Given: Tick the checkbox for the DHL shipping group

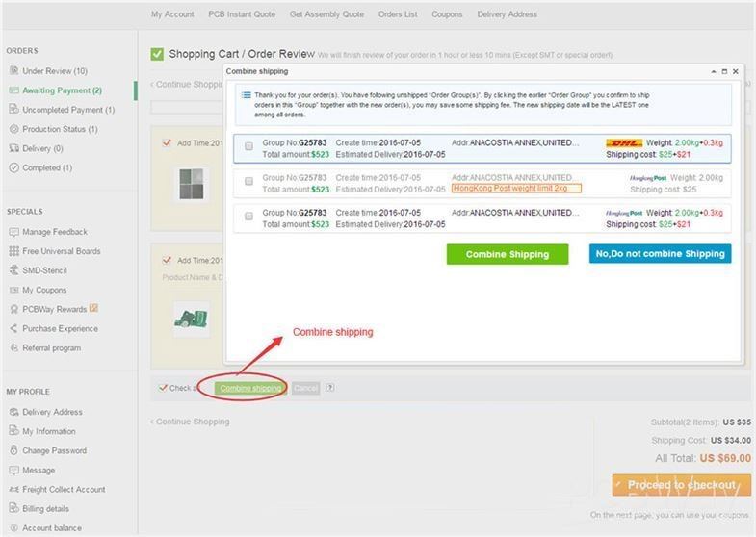Looking at the screenshot, I should click(248, 147).
